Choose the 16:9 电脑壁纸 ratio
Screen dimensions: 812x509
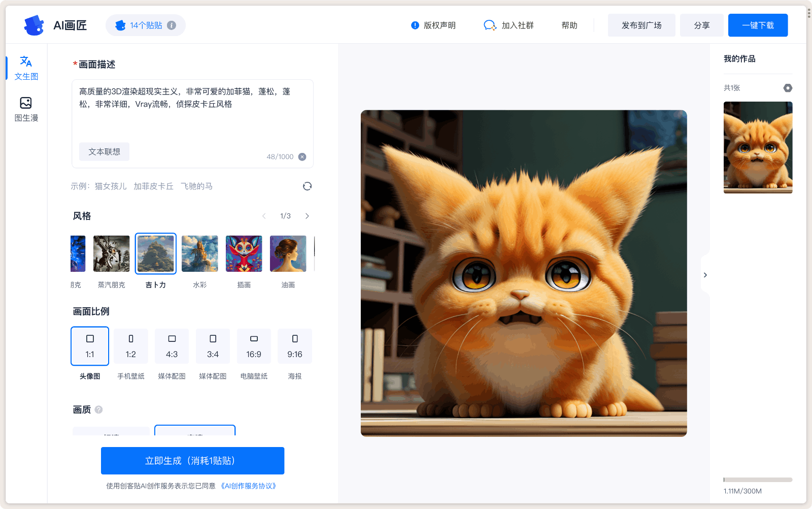tap(254, 346)
